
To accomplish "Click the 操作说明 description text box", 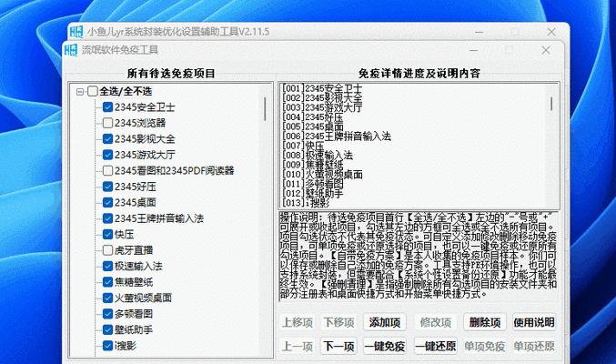I will tap(419, 257).
